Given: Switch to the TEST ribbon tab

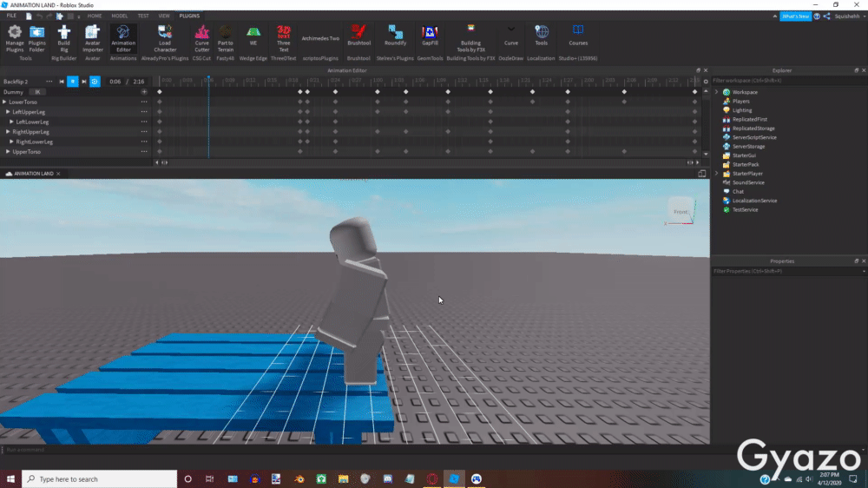Looking at the screenshot, I should coord(143,16).
